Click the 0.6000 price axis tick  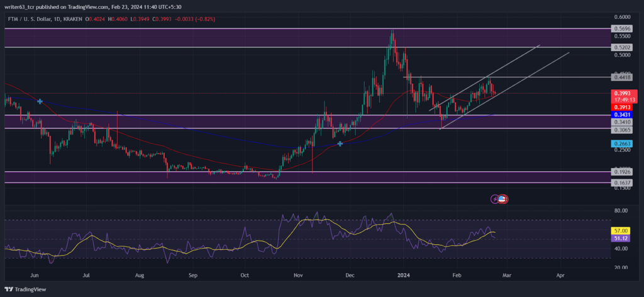(622, 17)
